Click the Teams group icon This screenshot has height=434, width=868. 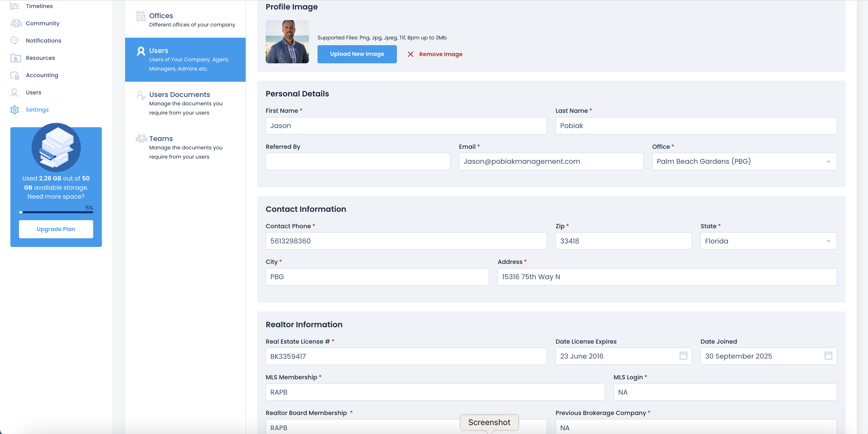(141, 139)
